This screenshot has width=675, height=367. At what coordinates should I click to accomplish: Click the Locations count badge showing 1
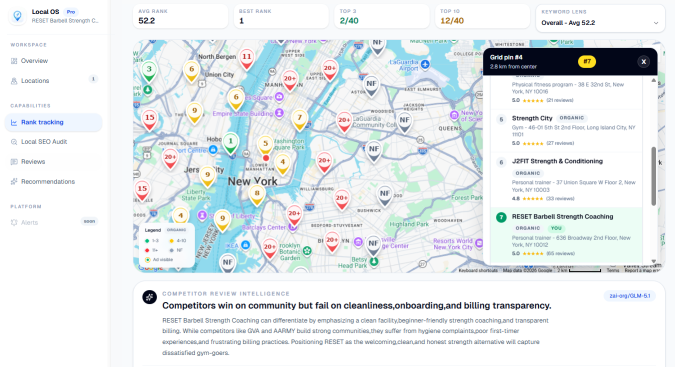click(93, 79)
